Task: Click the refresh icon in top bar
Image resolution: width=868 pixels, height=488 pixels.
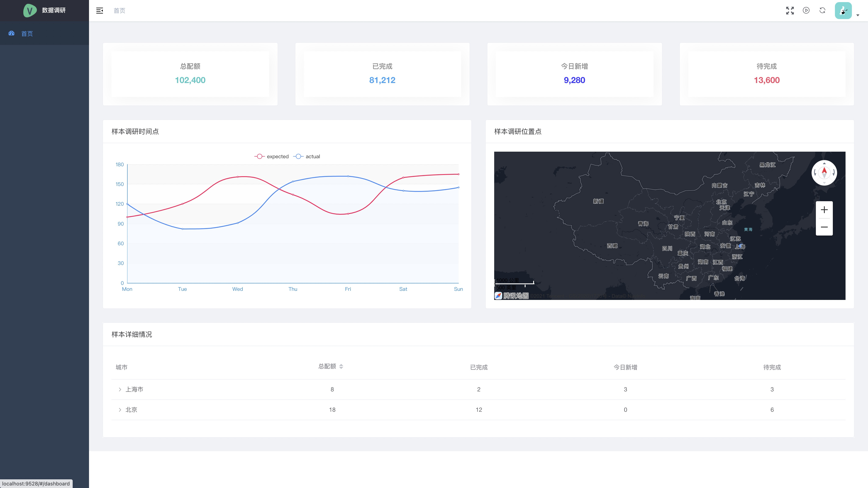Action: point(822,10)
